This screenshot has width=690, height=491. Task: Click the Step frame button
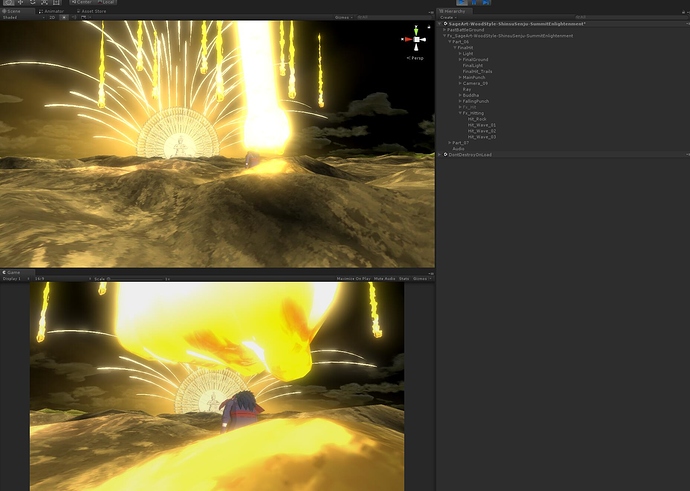pos(486,2)
